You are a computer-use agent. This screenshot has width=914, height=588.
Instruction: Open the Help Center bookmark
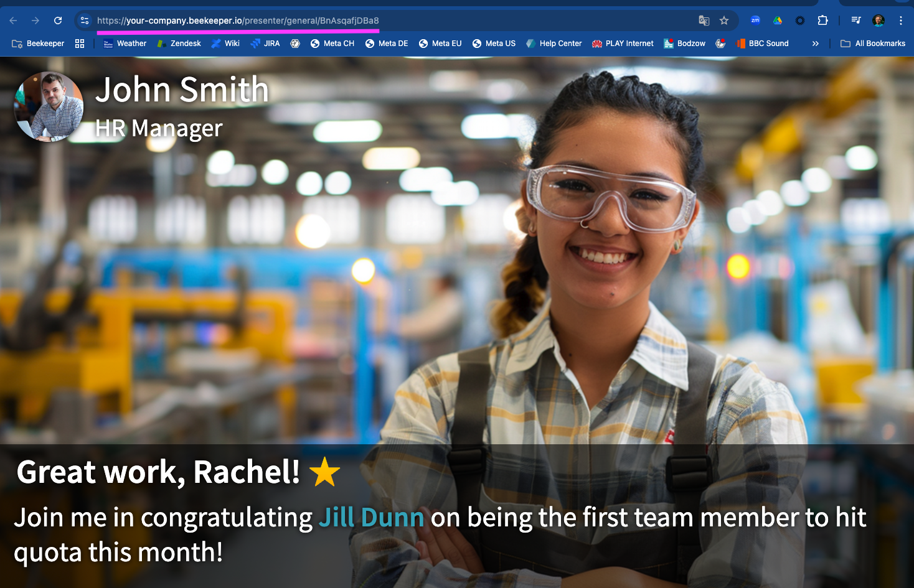click(x=554, y=44)
